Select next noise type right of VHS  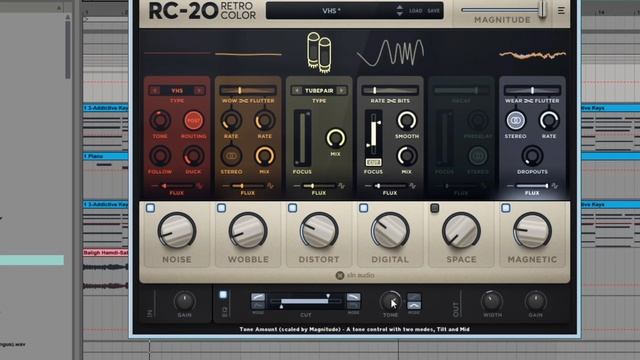point(199,91)
